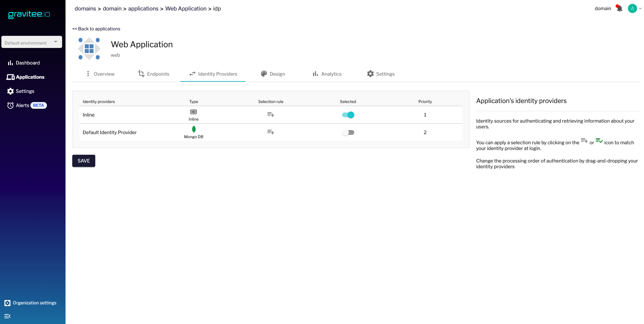Add selection rule for Default Identity Provider
The height and width of the screenshot is (324, 644).
(x=271, y=132)
